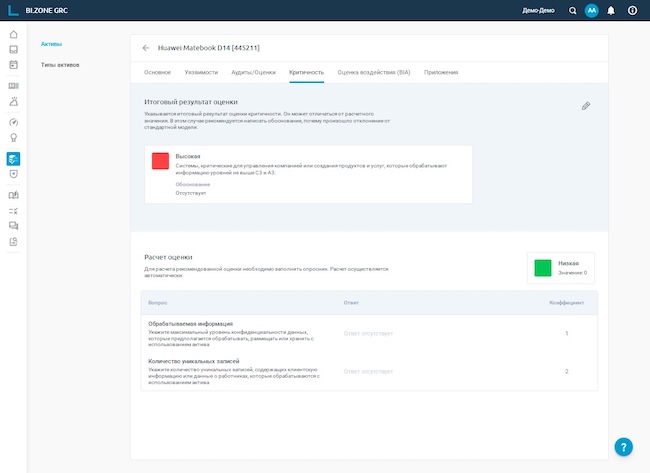Open the help question mark button
The width and height of the screenshot is (650, 473).
(623, 447)
